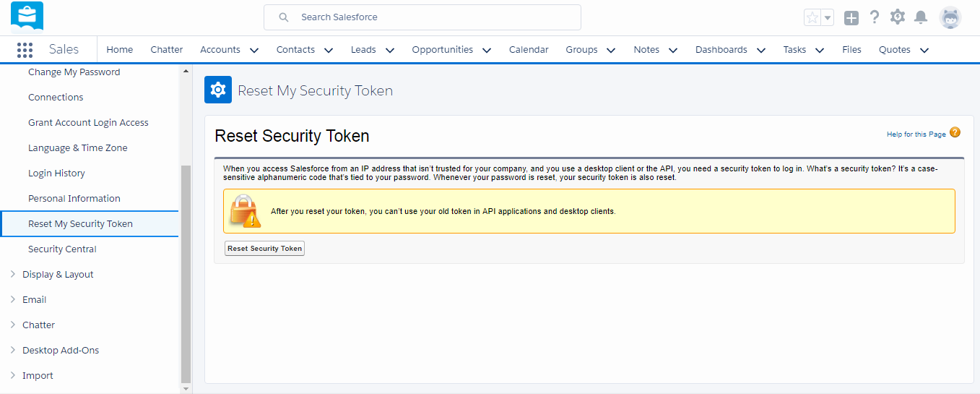Click the magnifier icon in search box
Screen dimensions: 980x394
coord(284,17)
